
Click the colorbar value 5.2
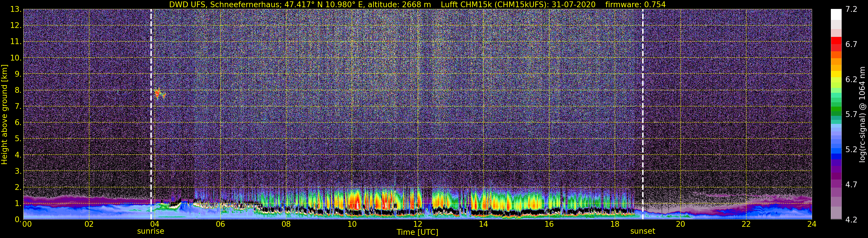pyautogui.click(x=851, y=150)
